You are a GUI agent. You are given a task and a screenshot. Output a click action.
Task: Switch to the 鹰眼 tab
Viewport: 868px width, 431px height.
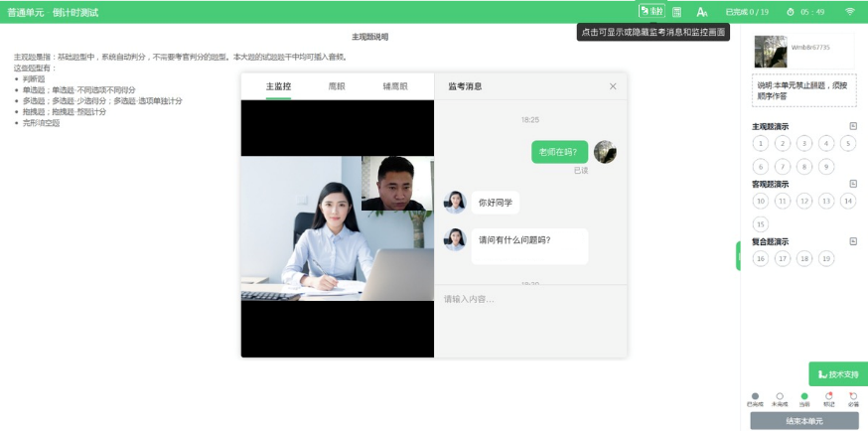click(338, 86)
